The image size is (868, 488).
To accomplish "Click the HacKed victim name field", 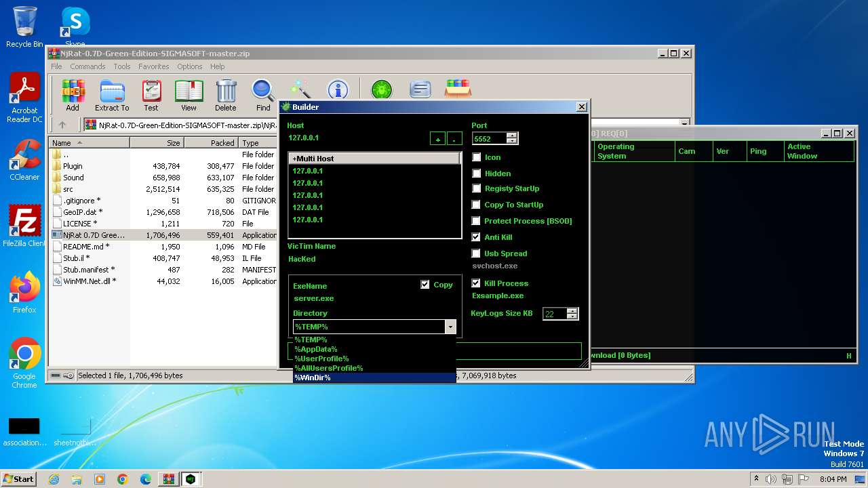I will pos(302,259).
